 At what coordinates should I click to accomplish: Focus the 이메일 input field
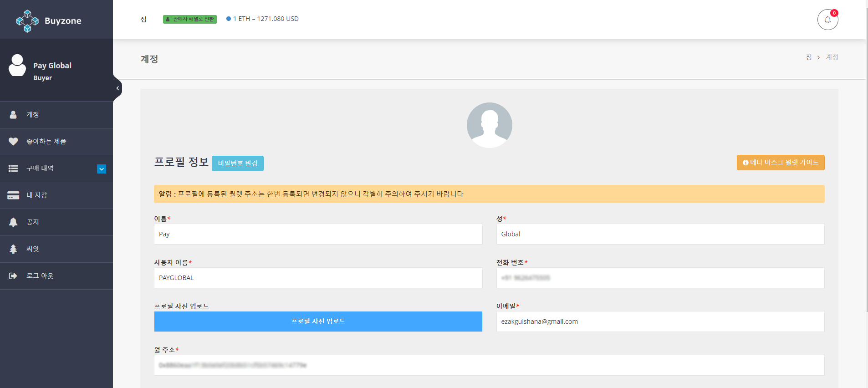[660, 322]
